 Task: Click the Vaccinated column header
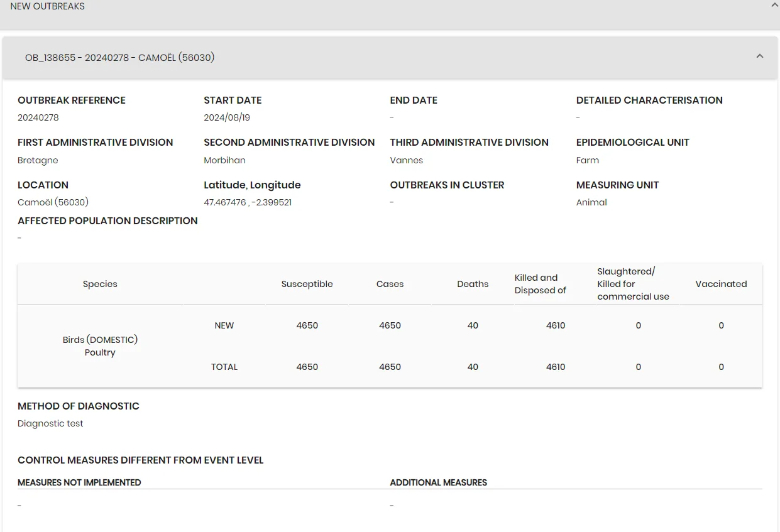click(x=721, y=284)
